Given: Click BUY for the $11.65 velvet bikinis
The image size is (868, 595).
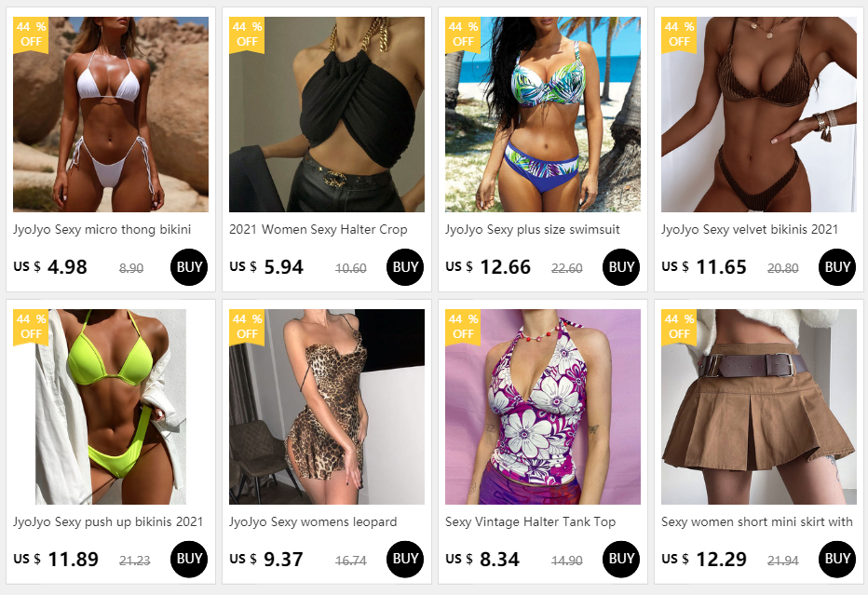Looking at the screenshot, I should tap(836, 267).
